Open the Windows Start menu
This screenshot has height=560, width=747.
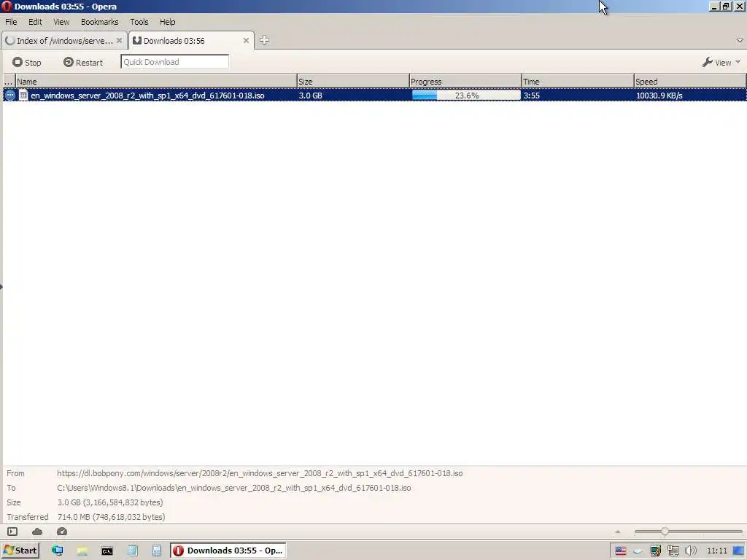click(20, 551)
